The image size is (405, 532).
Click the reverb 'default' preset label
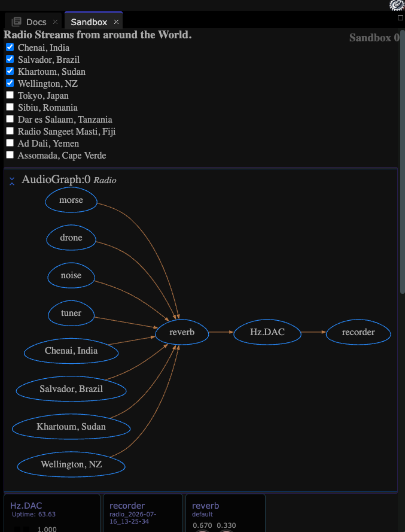[x=202, y=515]
